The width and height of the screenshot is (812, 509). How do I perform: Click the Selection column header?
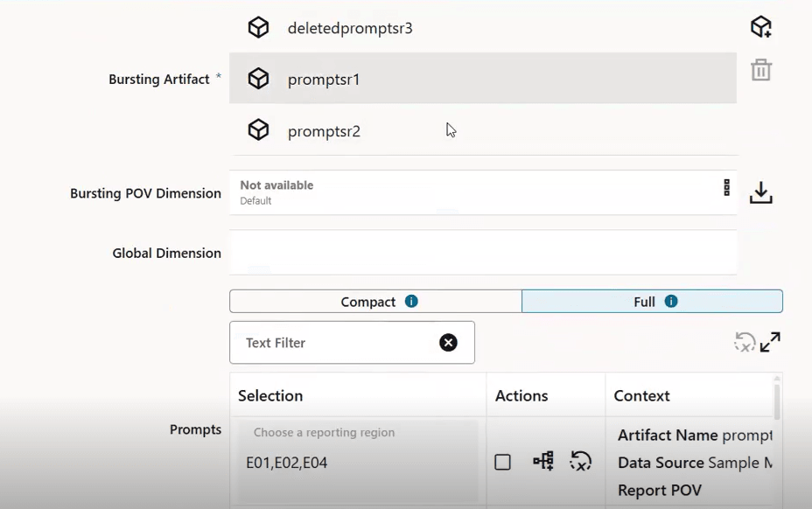(270, 395)
